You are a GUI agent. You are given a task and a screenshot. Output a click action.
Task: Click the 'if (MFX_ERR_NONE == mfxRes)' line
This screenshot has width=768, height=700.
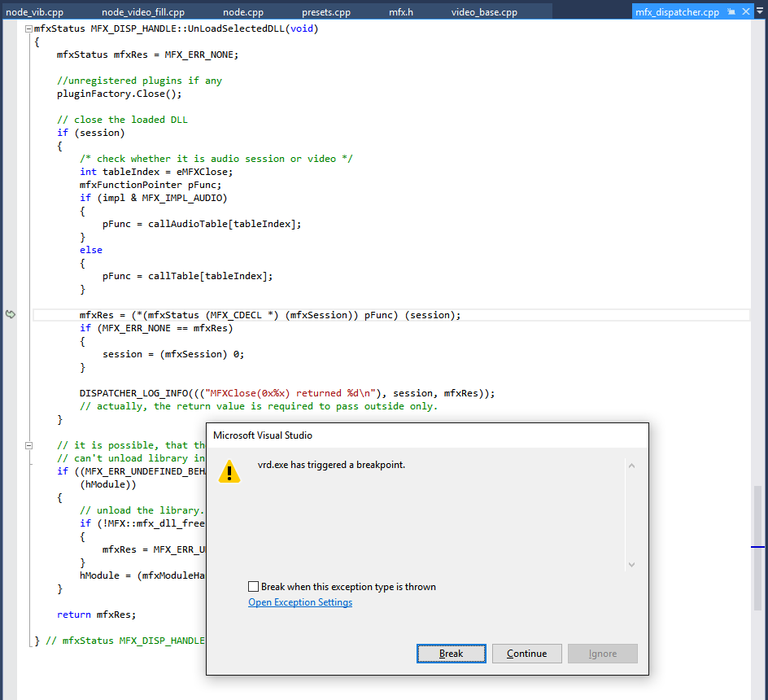tap(156, 328)
